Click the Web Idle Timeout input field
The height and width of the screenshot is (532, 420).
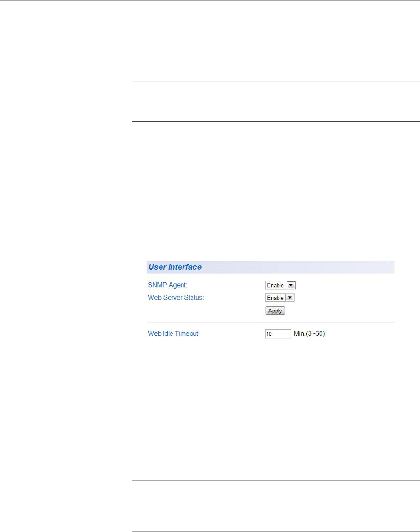click(278, 334)
